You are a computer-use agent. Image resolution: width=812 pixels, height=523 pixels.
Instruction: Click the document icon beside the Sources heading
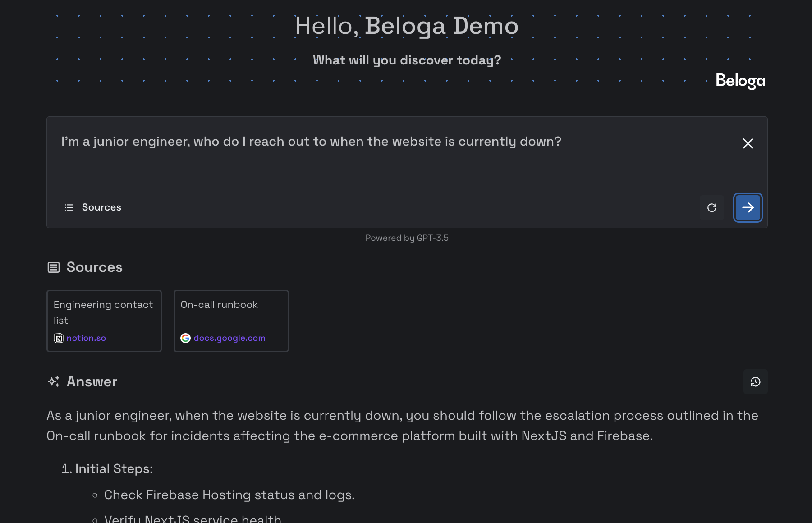coord(53,267)
